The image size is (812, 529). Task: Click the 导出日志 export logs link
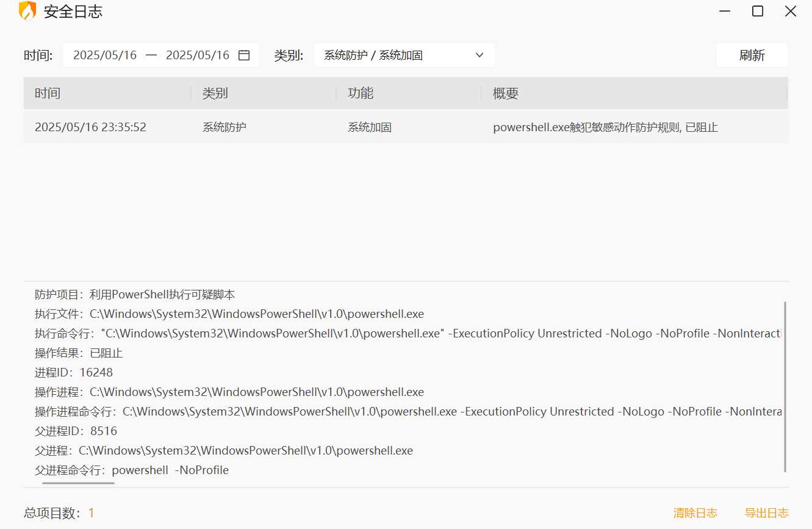(767, 513)
